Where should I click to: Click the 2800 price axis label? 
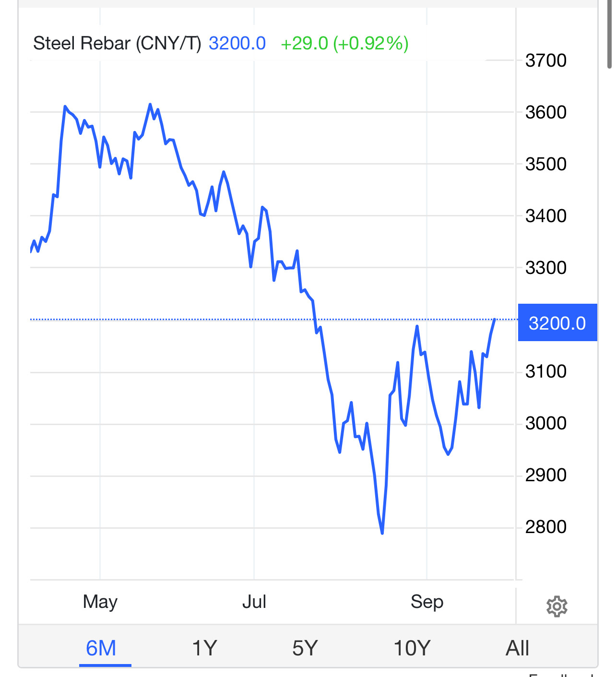[x=546, y=527]
